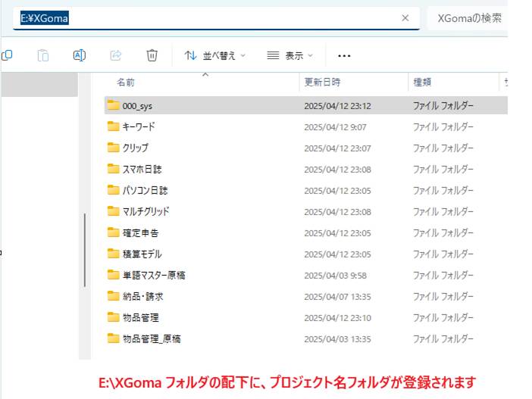
Task: Select the 積算モデル folder icon
Action: 114,254
